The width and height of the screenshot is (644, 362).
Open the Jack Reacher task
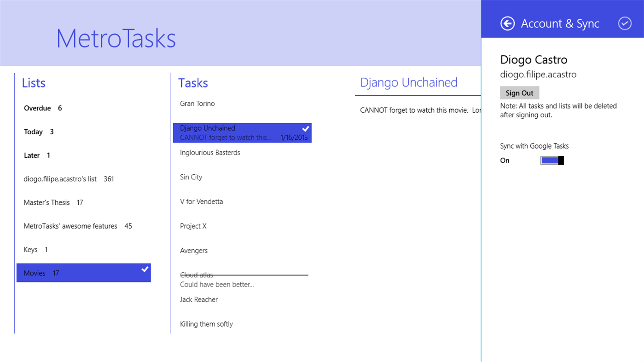(199, 299)
